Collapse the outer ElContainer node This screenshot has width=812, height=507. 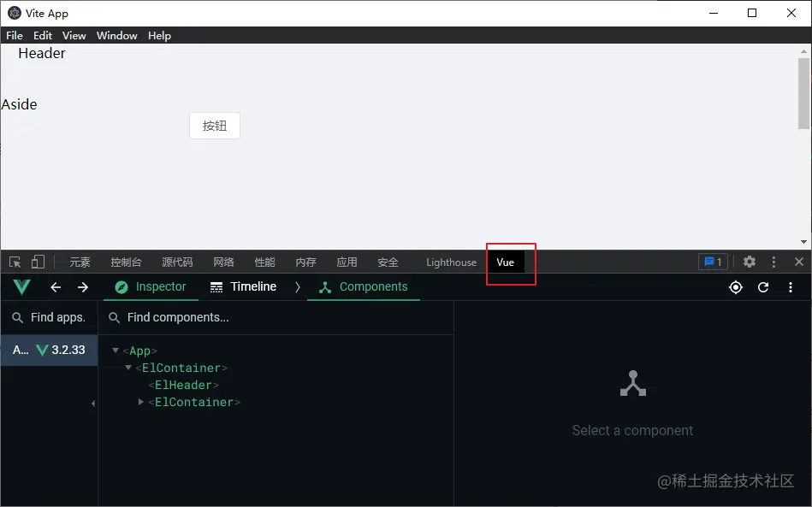click(127, 368)
